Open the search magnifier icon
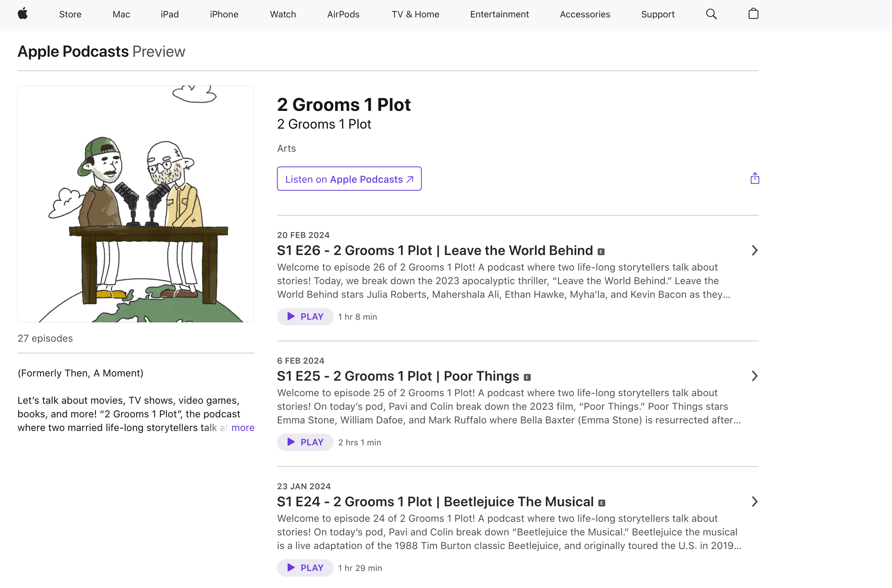892x588 pixels. coord(711,14)
